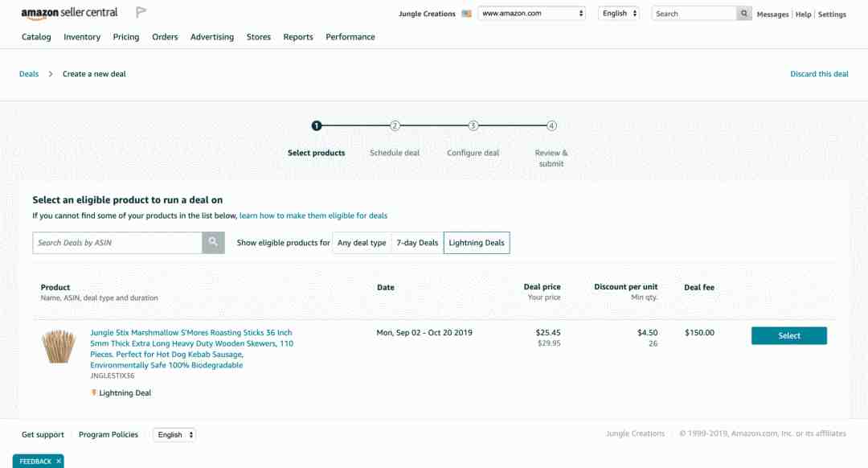Click the Lightning Deal bolt icon

tap(93, 392)
